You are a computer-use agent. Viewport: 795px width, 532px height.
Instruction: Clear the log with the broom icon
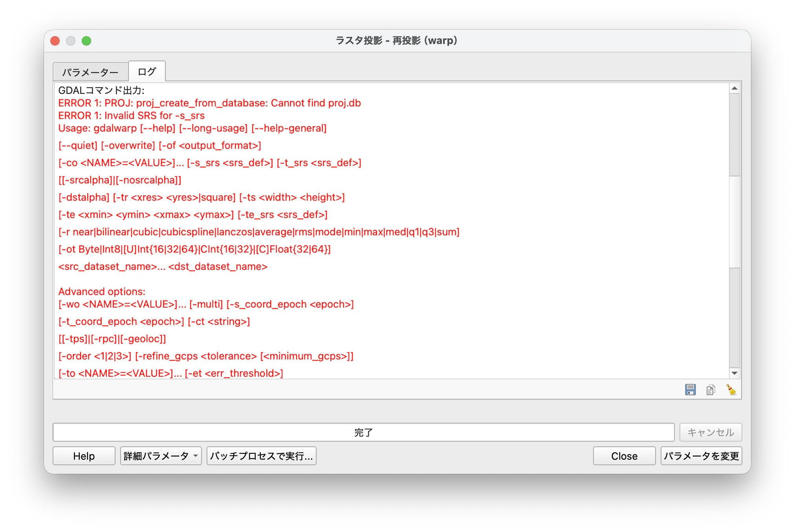click(x=731, y=389)
